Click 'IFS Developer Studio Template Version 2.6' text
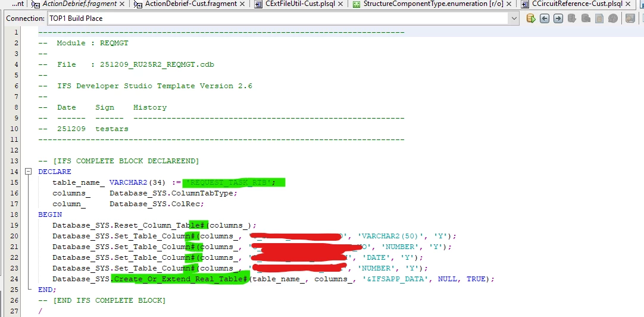This screenshot has width=644, height=317. [154, 86]
